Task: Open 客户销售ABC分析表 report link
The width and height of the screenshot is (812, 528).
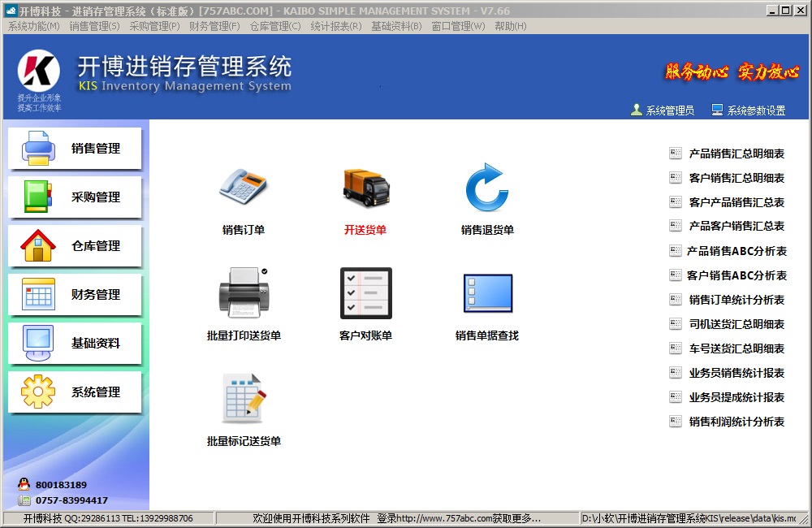Action: pos(736,275)
